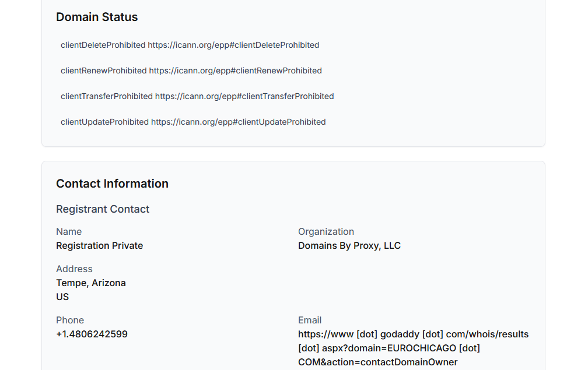
Task: Select the Registration Private name value
Action: tap(99, 246)
